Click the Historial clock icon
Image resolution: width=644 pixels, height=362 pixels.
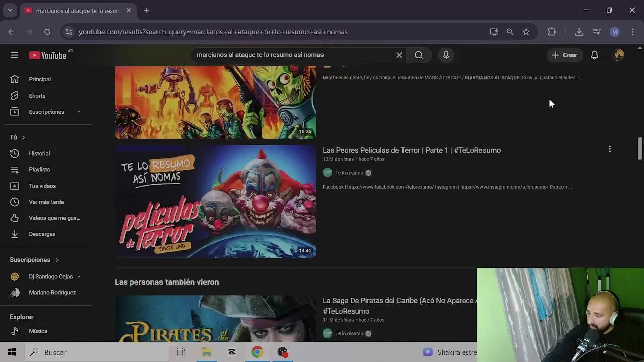click(15, 153)
